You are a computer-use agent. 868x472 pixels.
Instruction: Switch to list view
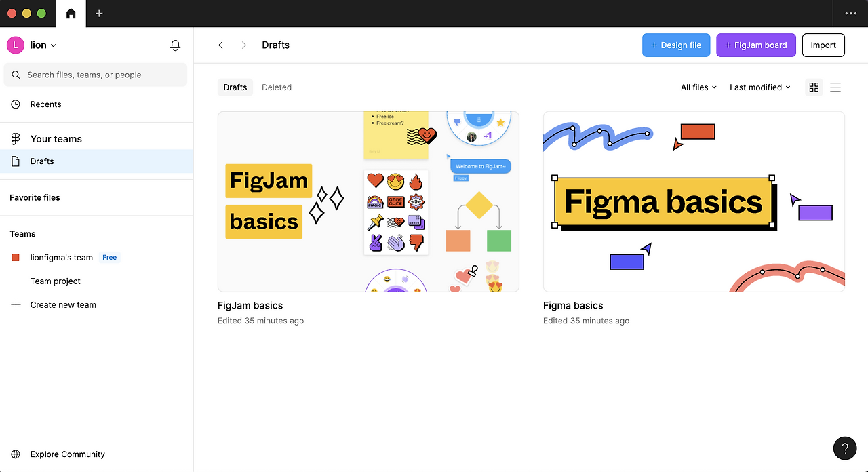(x=835, y=87)
